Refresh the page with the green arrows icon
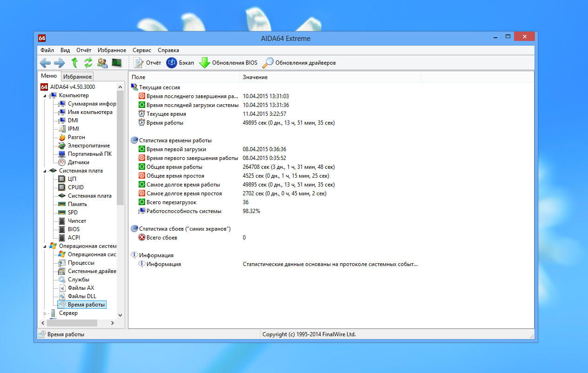 pyautogui.click(x=88, y=63)
